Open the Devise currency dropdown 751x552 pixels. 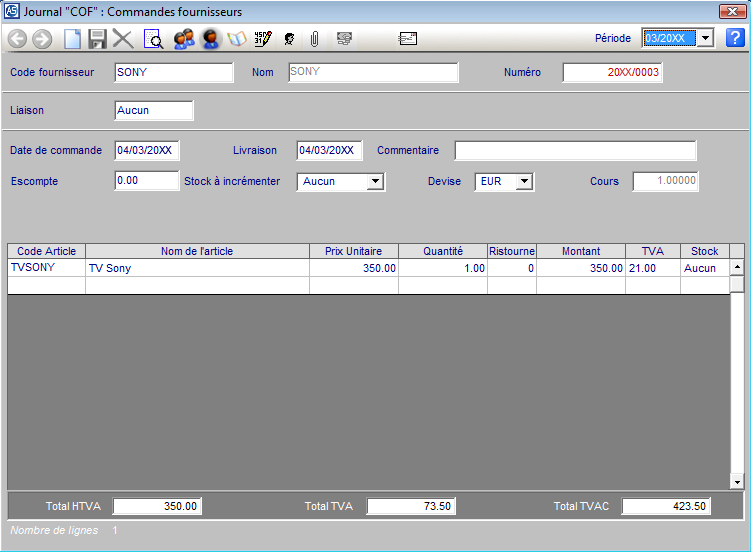coord(524,182)
